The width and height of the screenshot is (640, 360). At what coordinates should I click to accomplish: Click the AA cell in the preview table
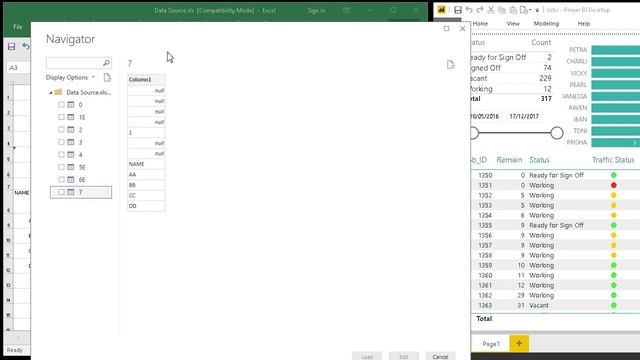tap(146, 174)
